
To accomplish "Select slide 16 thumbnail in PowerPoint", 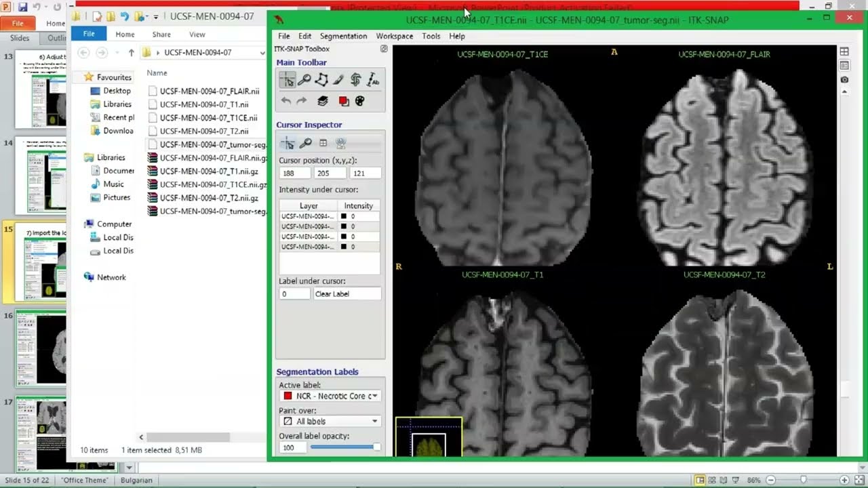I will coord(40,348).
